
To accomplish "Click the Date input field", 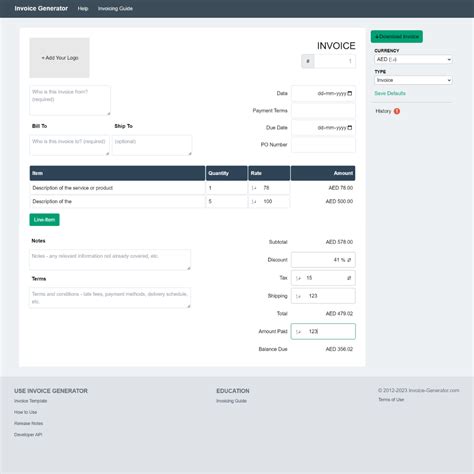I will pos(323,93).
